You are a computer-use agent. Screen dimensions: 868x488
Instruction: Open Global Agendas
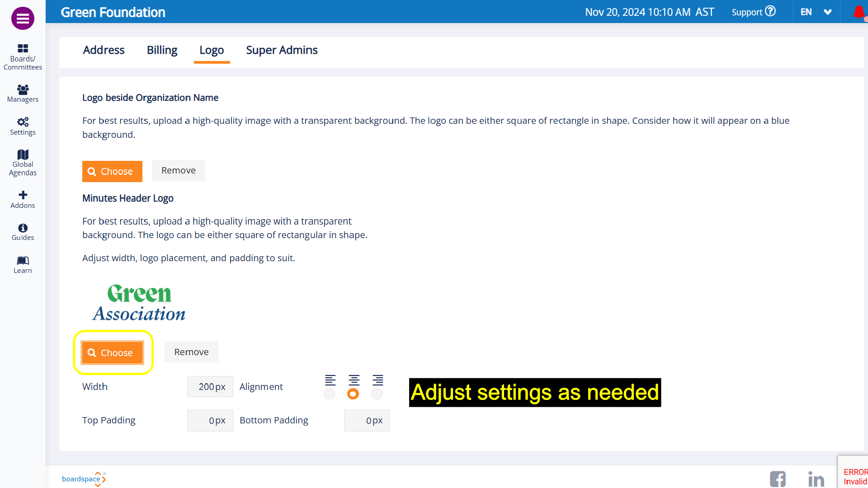(x=23, y=162)
